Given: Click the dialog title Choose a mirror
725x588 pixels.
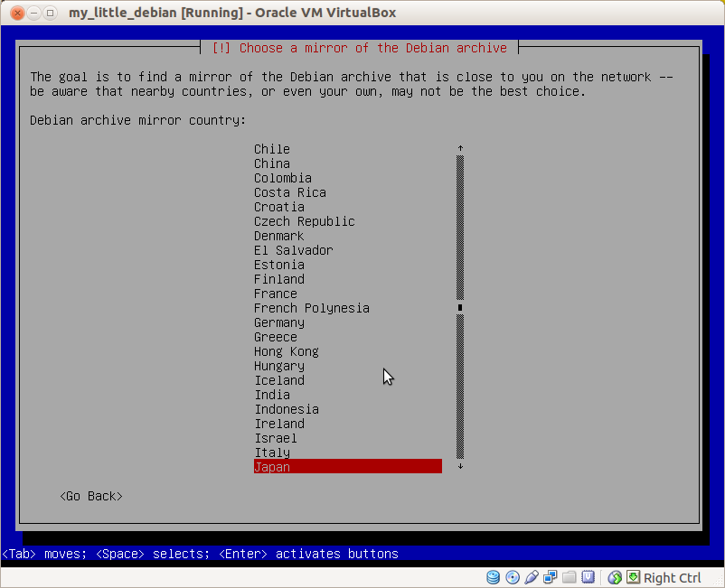Looking at the screenshot, I should pos(359,48).
